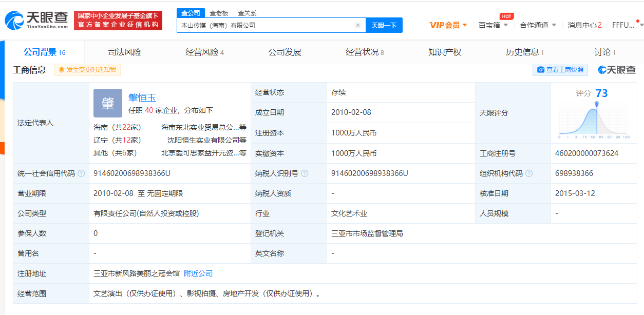Click the 核准日期 value 2015-03-12
The image size is (644, 315).
575,193
